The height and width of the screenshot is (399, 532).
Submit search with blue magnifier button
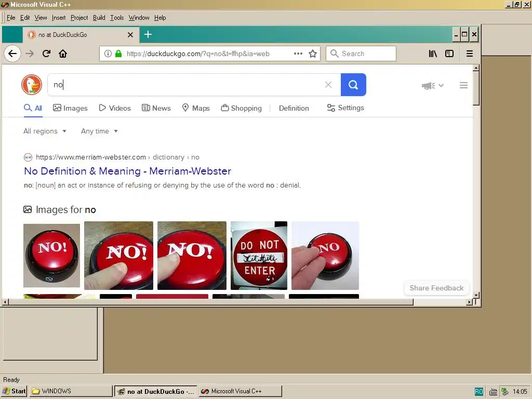click(x=353, y=85)
